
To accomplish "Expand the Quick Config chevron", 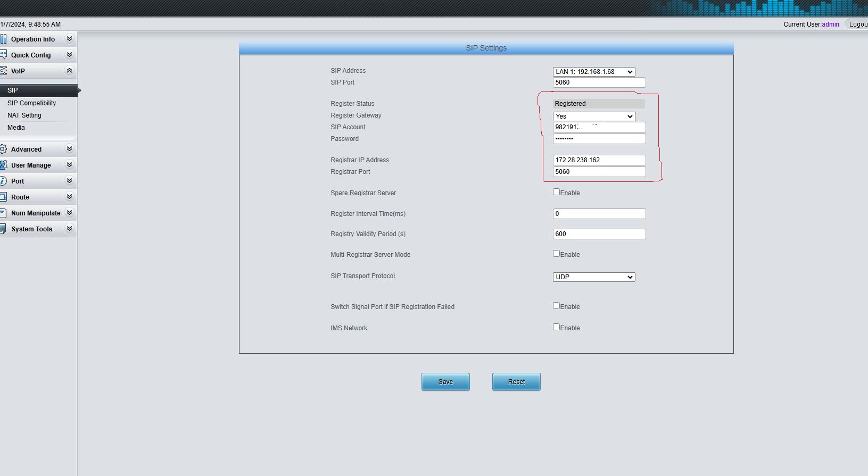I will (69, 55).
